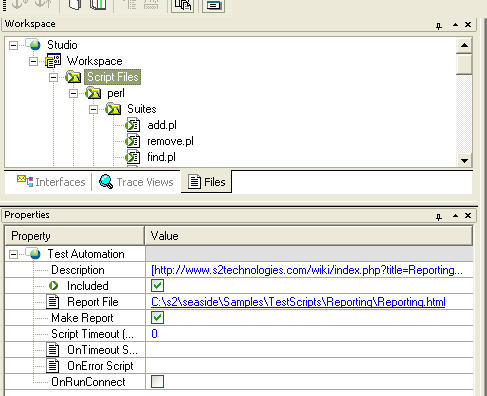487x396 pixels.
Task: Click the Script Timeout property label
Action: 92,334
